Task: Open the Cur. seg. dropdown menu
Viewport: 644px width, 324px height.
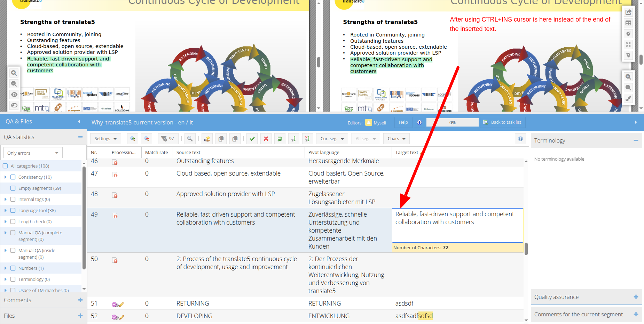Action: coord(332,139)
